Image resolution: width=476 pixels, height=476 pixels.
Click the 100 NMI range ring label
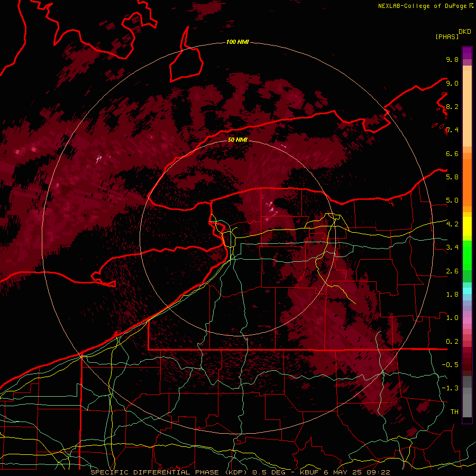coord(237,42)
